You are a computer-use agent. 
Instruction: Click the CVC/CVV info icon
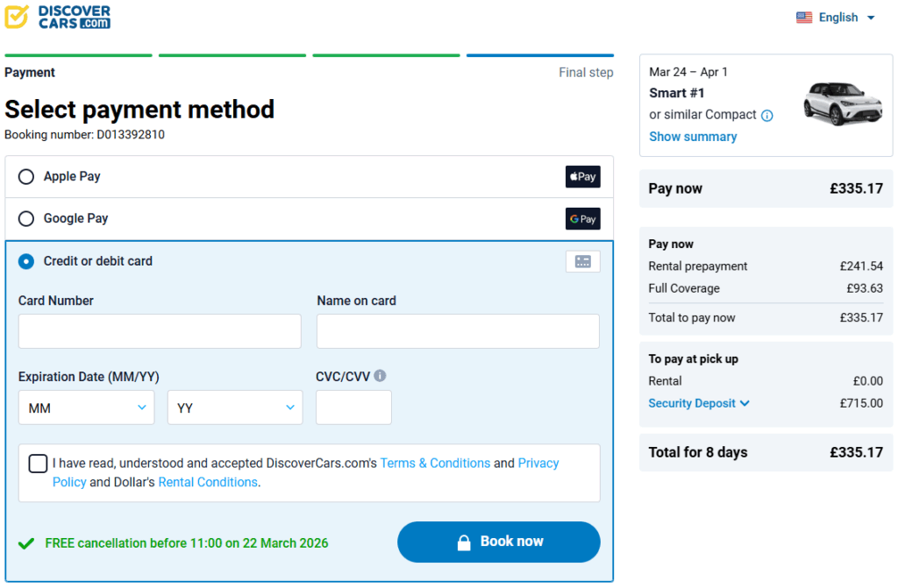(380, 376)
